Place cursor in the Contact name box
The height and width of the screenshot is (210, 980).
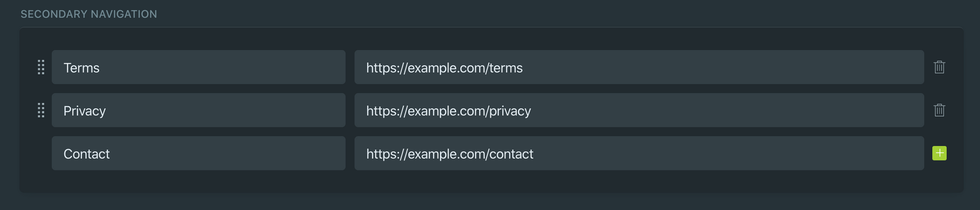(x=198, y=154)
